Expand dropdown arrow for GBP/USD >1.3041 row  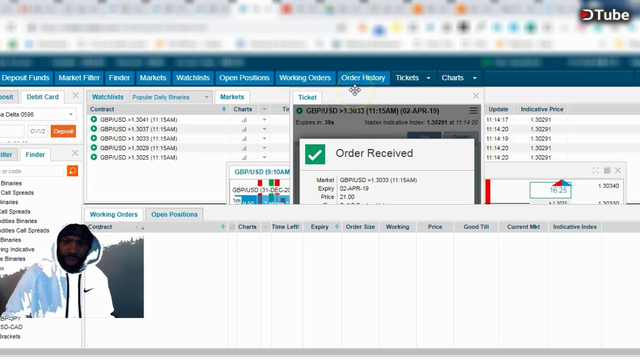pos(264,120)
